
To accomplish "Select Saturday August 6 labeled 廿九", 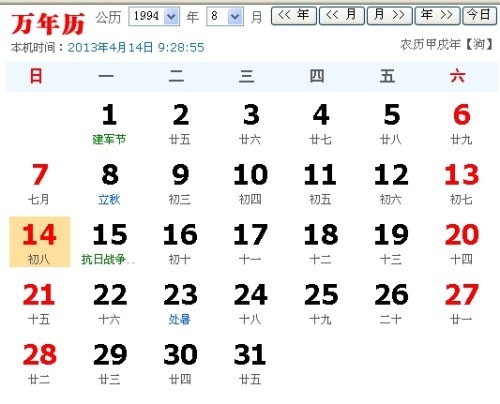I will tap(461, 123).
